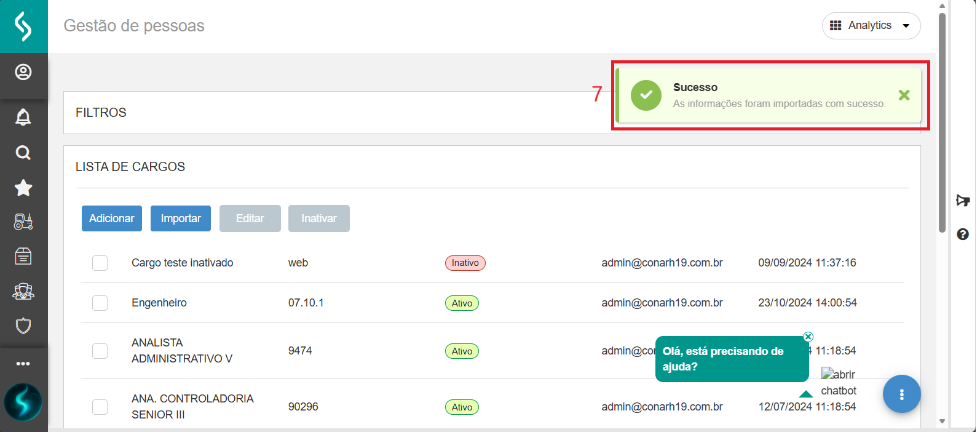Open the sidebar more options ellipsis
Viewport: 980px width, 432px height.
pos(23,364)
